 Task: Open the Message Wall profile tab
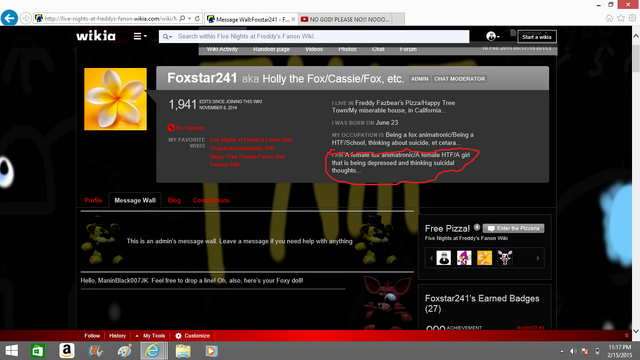coord(135,200)
